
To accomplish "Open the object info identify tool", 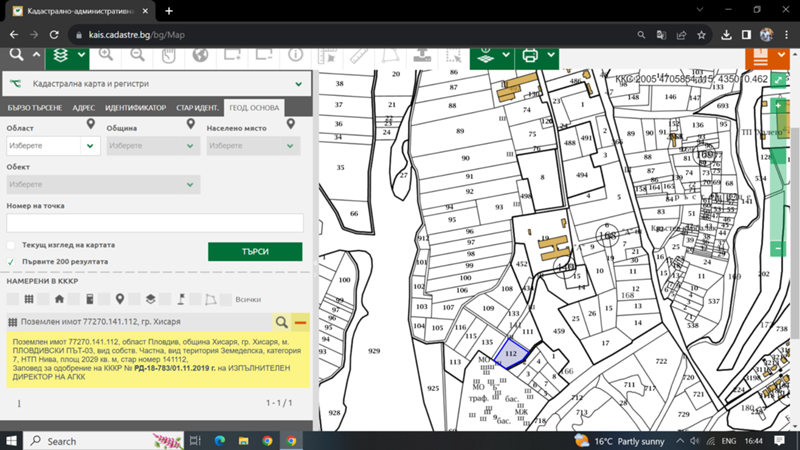I will click(295, 55).
